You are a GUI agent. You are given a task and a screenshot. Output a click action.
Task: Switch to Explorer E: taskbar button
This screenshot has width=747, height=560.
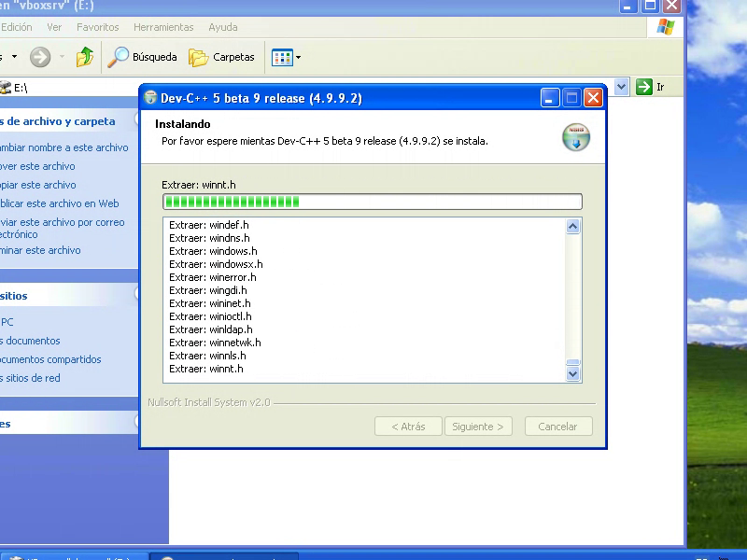(x=74, y=556)
